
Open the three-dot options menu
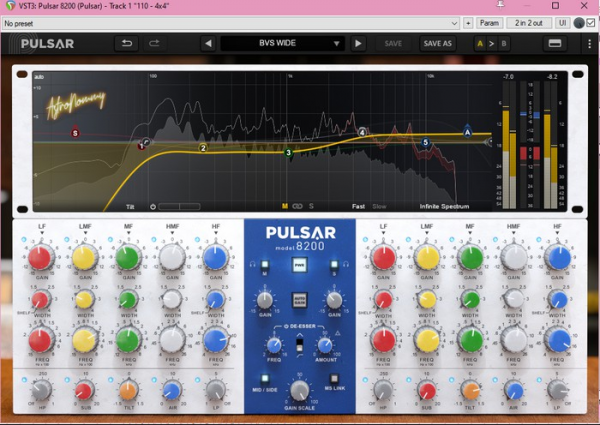[589, 44]
